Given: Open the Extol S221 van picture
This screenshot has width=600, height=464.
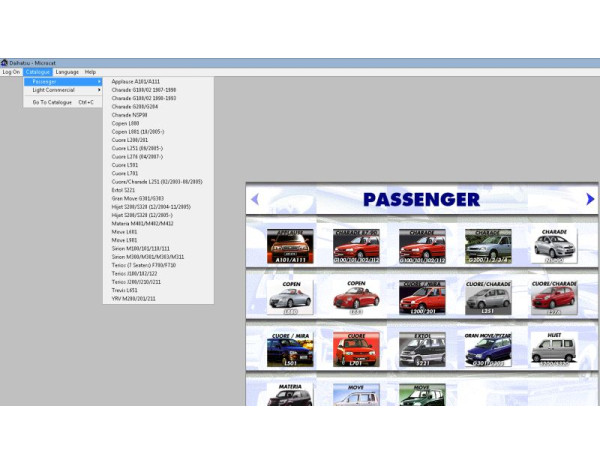Looking at the screenshot, I should click(422, 347).
